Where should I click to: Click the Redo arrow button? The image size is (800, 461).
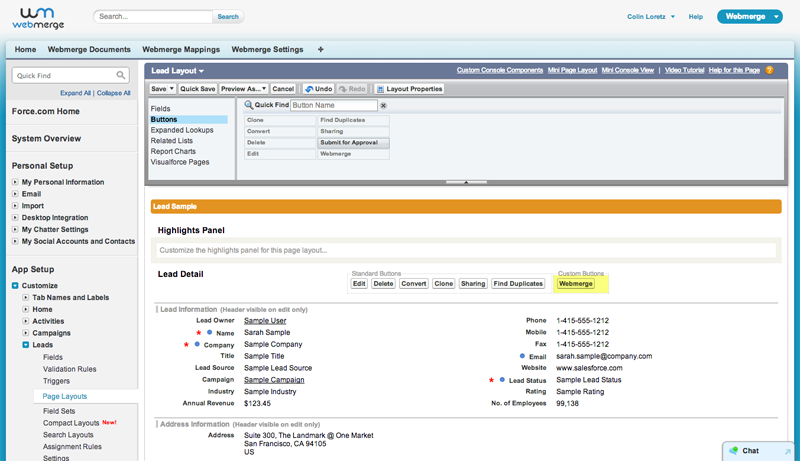[x=352, y=89]
